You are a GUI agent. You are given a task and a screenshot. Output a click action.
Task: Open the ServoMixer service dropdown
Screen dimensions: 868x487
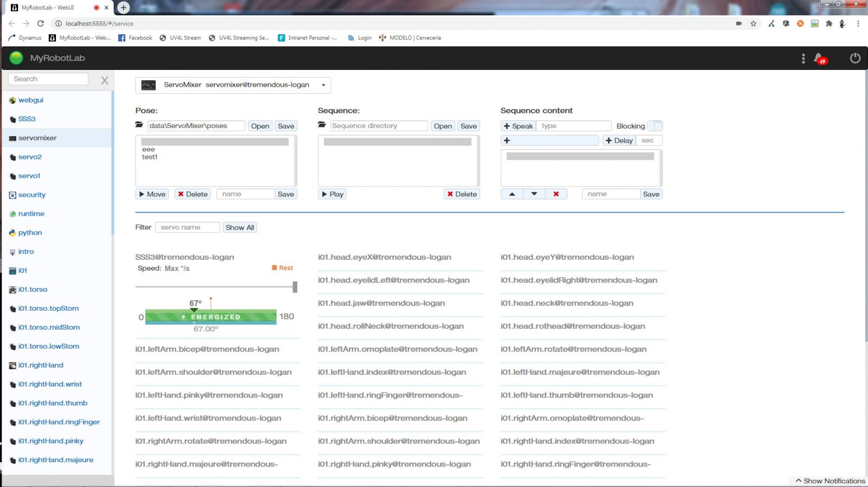pos(233,85)
